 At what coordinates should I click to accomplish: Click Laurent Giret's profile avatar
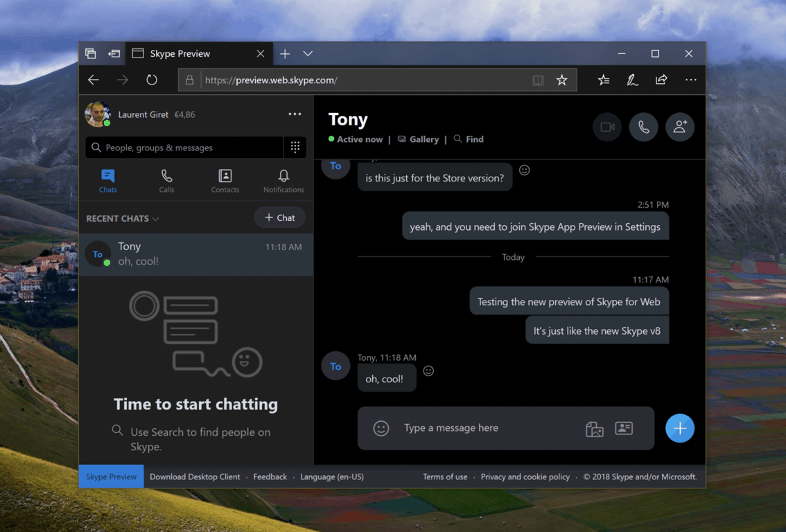click(x=97, y=114)
